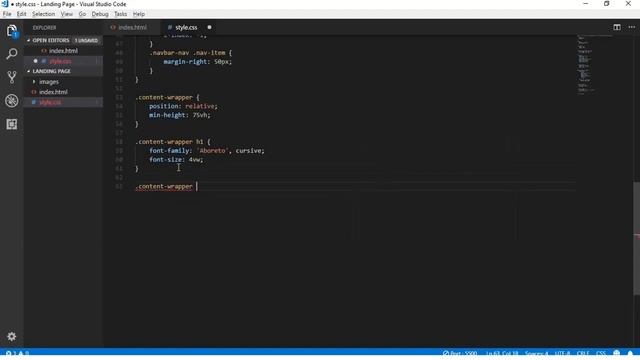Select the style.css editor tab

pyautogui.click(x=186, y=27)
